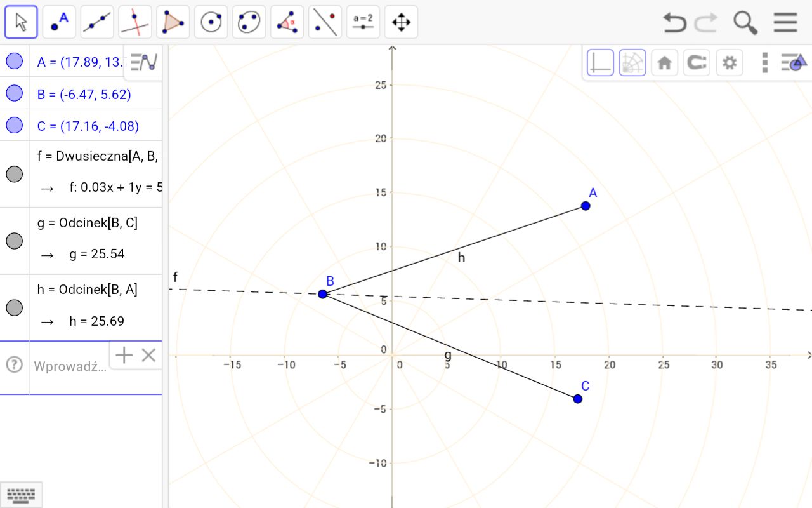This screenshot has height=508, width=812.
Task: Open the virtual keyboard button
Action: coord(21,494)
